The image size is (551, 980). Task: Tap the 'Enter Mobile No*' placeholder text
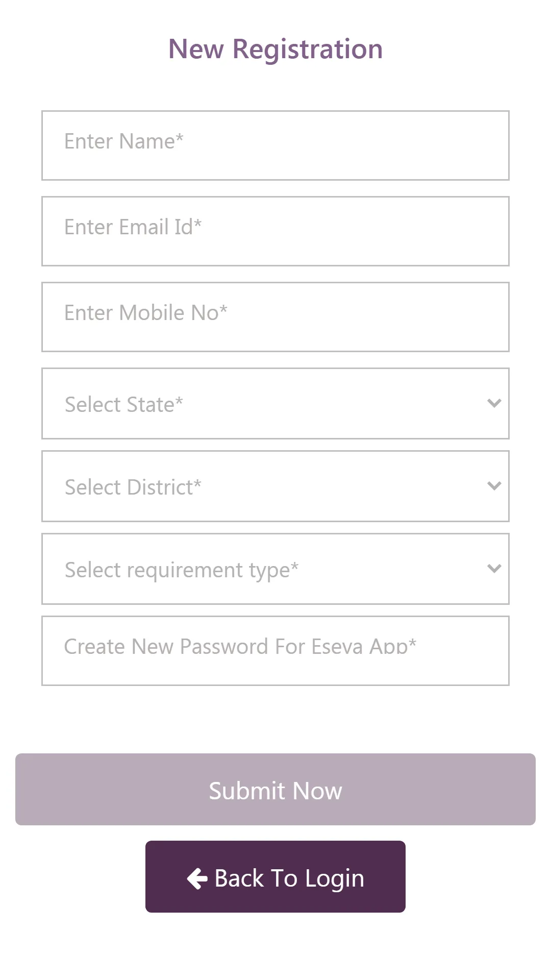[x=145, y=313]
